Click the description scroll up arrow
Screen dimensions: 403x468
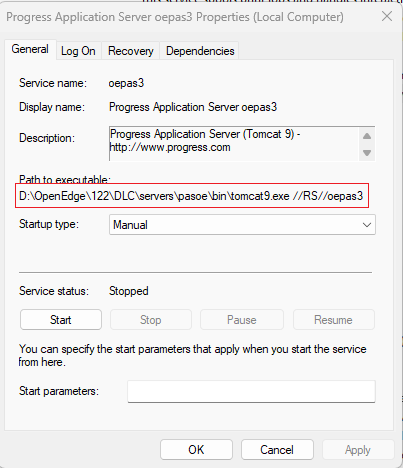tap(367, 136)
